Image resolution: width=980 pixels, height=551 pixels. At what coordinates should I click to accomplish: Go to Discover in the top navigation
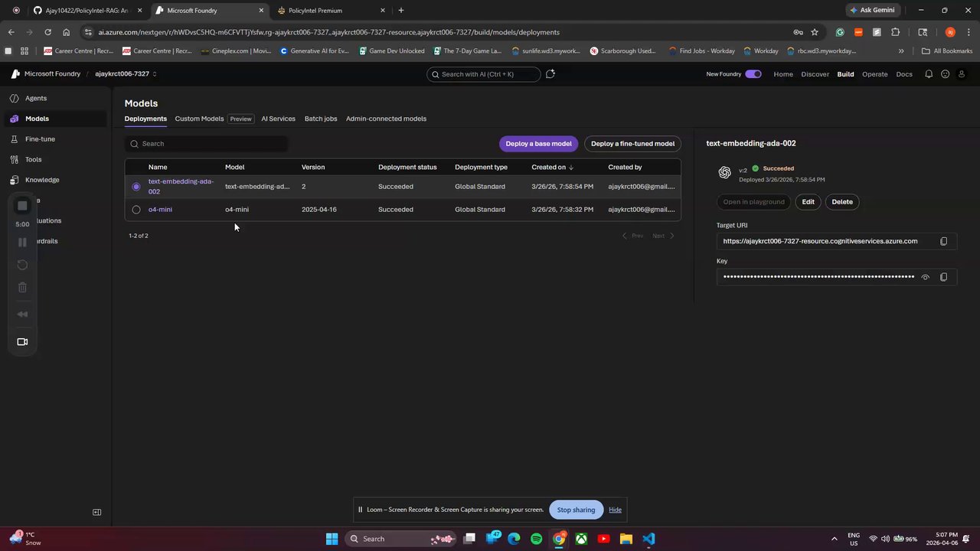coord(815,74)
